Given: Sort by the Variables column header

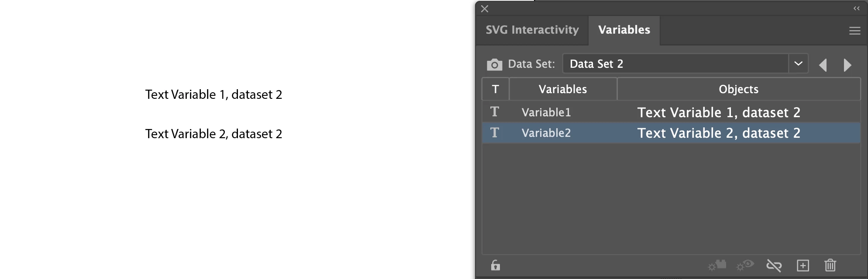Looking at the screenshot, I should point(562,89).
